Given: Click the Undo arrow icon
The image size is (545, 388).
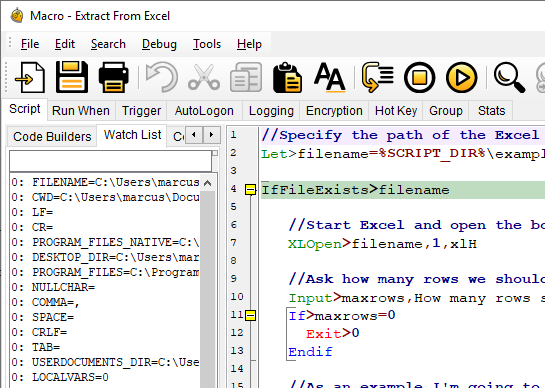Looking at the screenshot, I should point(162,77).
